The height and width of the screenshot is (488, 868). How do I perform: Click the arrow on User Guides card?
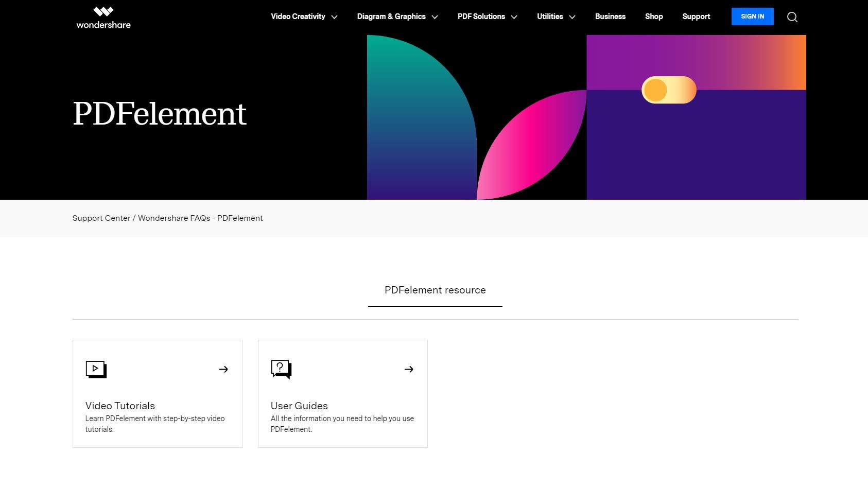pos(409,369)
